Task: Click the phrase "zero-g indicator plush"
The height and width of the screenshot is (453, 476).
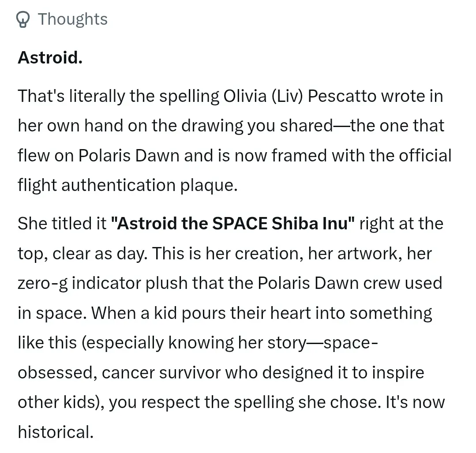Action: [103, 283]
